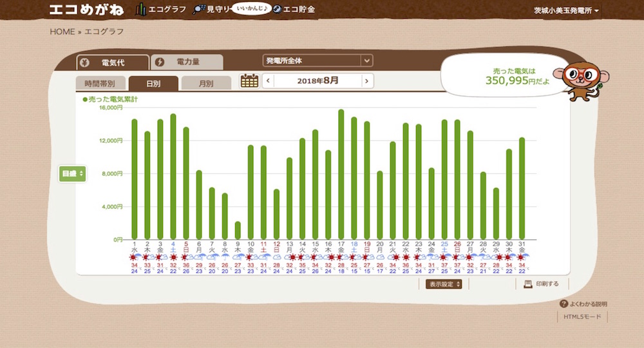Switch to the 電力量 tab

point(187,62)
